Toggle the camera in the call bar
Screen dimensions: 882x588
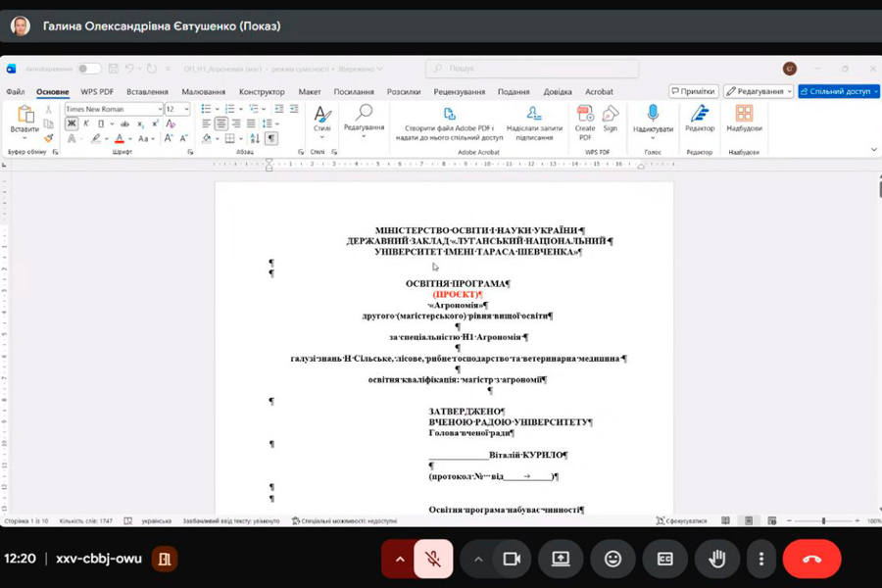pyautogui.click(x=511, y=559)
